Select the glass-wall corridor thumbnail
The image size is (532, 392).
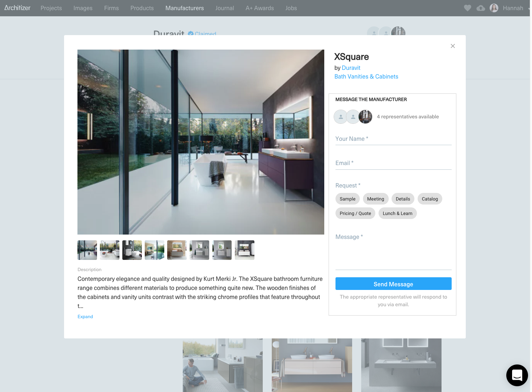87,250
